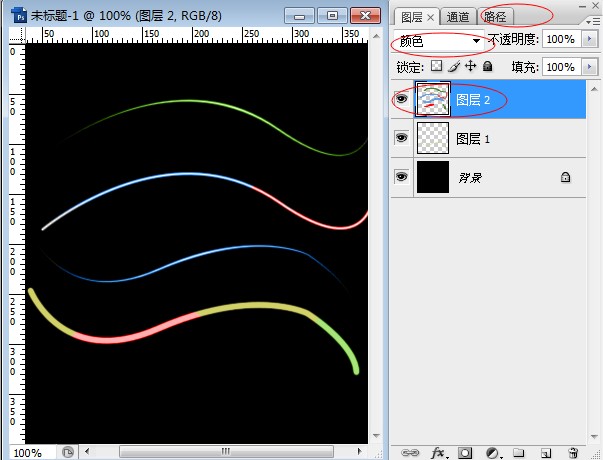Click background layer lock icon
Image resolution: width=603 pixels, height=460 pixels.
tap(565, 177)
